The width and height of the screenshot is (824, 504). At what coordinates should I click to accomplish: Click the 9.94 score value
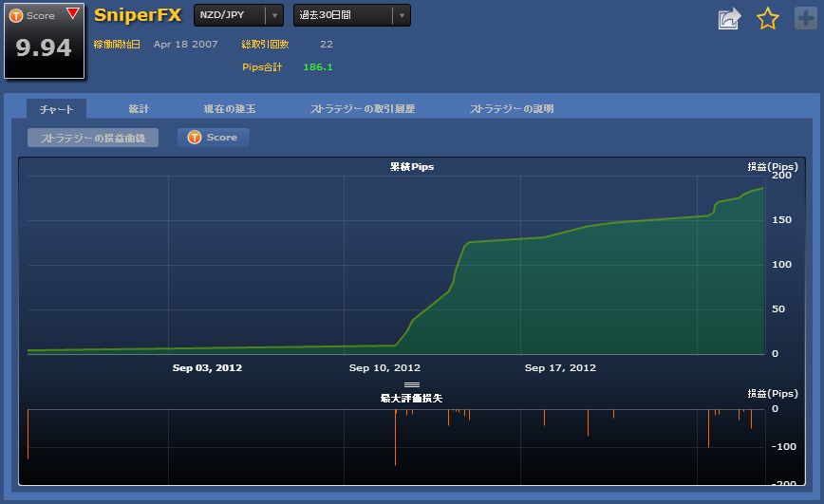pos(44,48)
